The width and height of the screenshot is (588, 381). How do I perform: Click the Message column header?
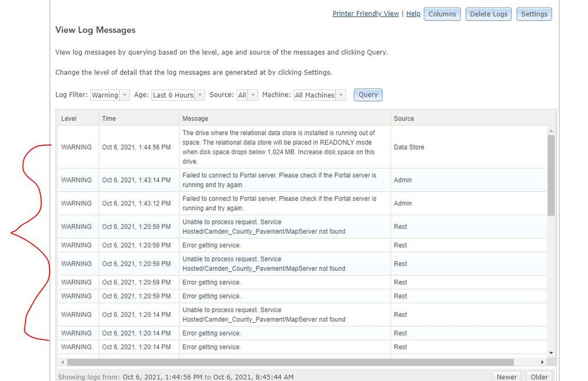(x=195, y=118)
